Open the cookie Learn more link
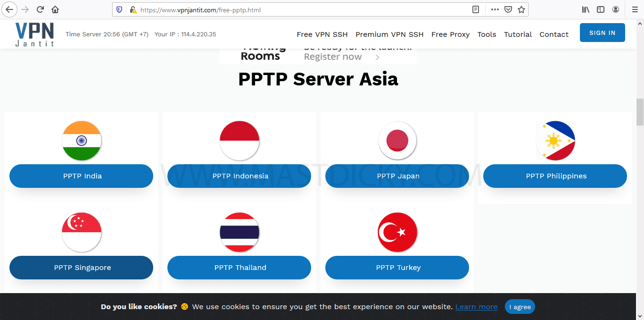The height and width of the screenshot is (320, 644). tap(476, 307)
